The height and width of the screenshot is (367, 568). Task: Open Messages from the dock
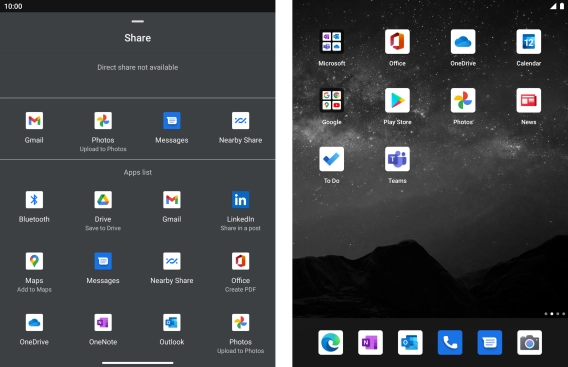click(x=490, y=342)
